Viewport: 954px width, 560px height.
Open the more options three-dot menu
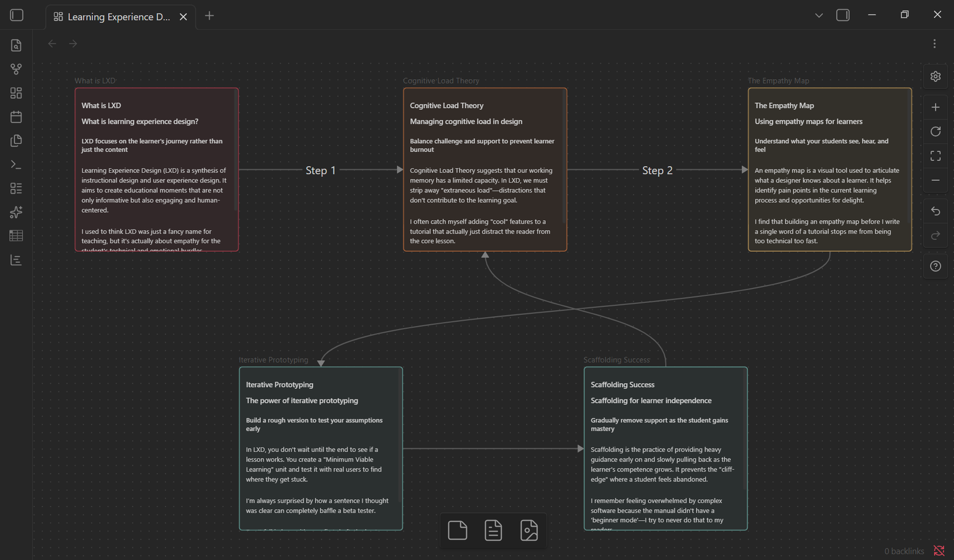point(934,44)
